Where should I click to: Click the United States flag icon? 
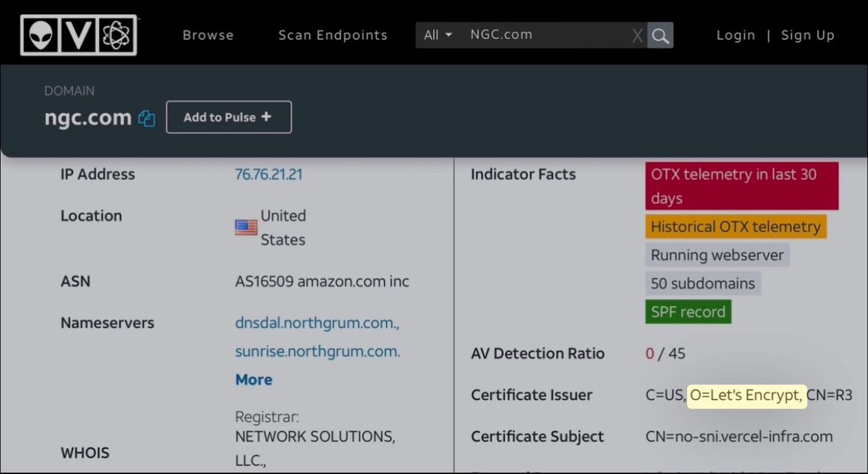[246, 228]
